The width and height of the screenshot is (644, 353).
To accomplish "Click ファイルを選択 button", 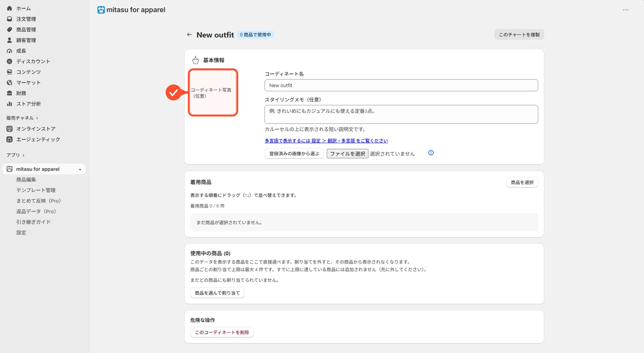I will pos(348,154).
